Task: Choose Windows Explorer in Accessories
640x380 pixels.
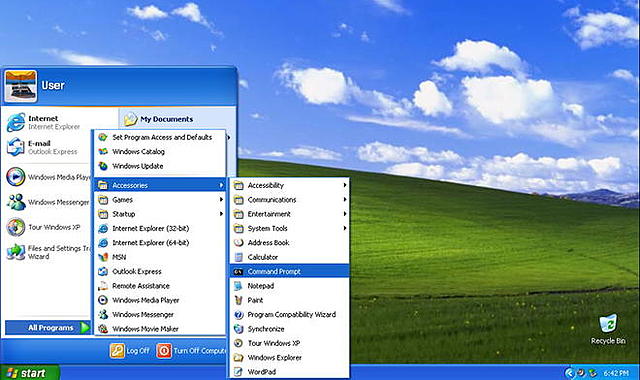Action: [x=289, y=358]
